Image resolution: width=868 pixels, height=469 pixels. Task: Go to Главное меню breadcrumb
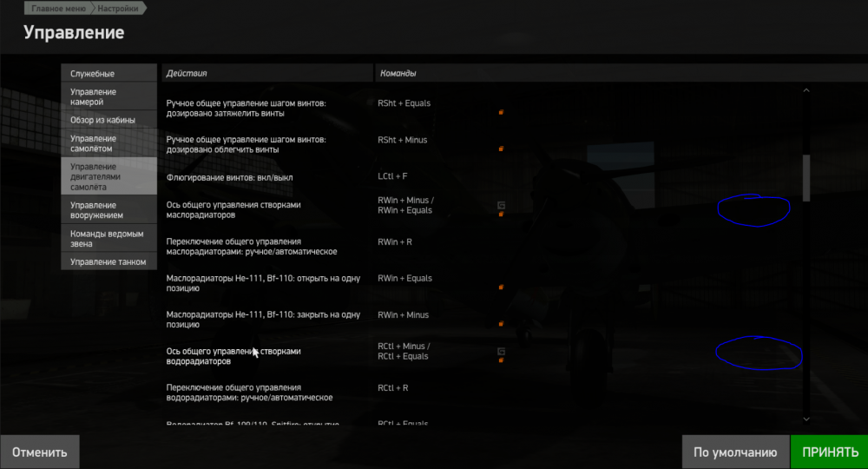coord(58,9)
